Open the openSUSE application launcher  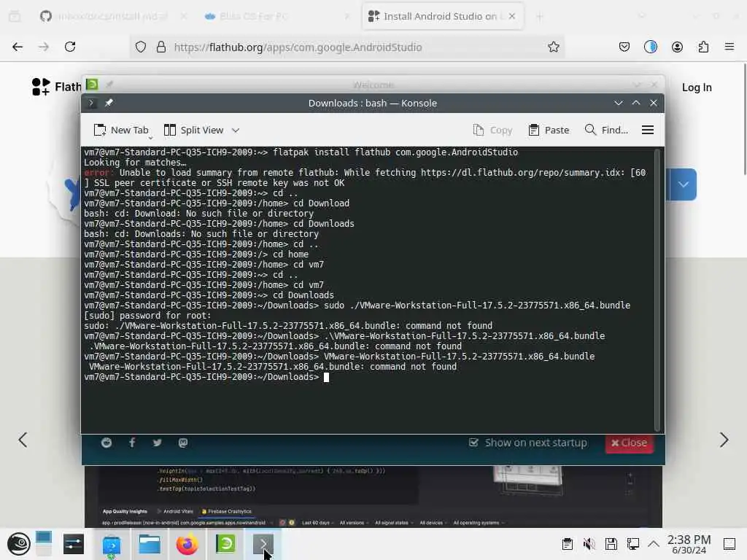(18, 544)
